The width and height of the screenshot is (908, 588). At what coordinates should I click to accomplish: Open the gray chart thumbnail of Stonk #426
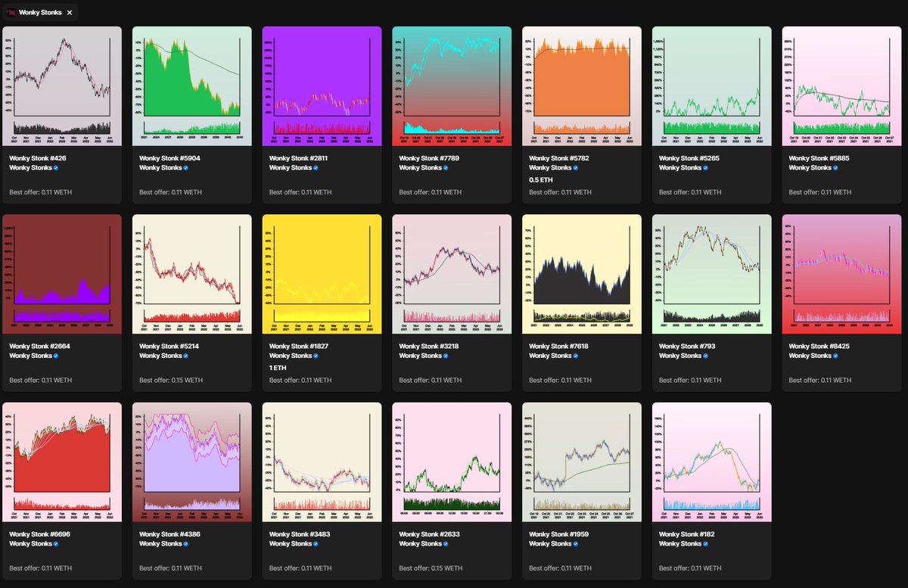coord(62,86)
